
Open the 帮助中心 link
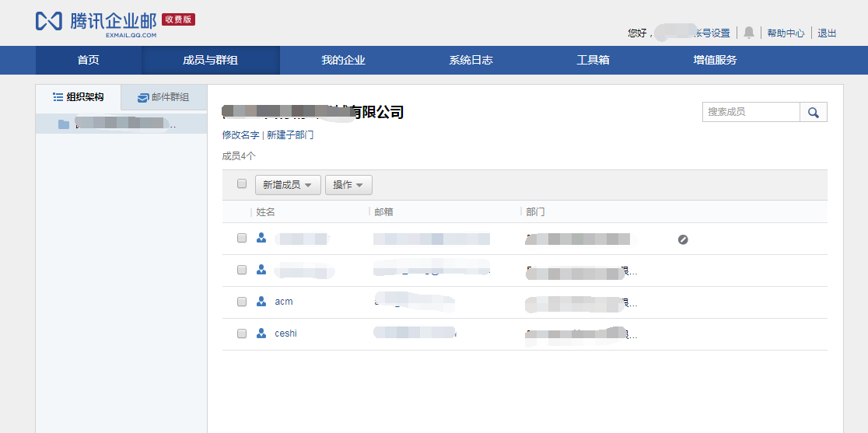click(786, 33)
